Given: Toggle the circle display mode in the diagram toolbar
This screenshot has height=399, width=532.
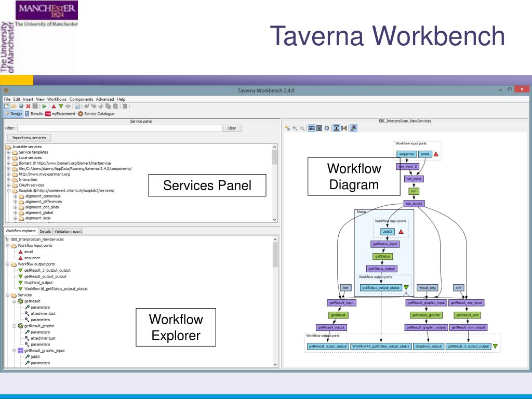Looking at the screenshot, I should coord(327,128).
